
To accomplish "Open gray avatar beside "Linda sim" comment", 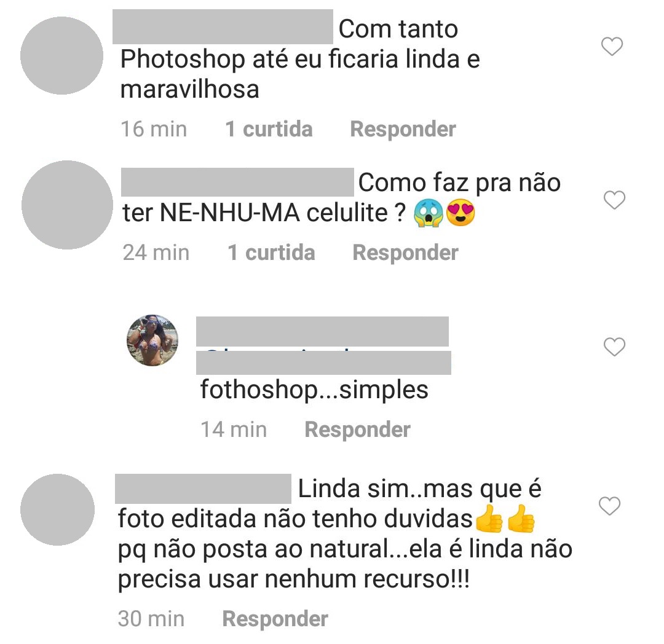I will (x=58, y=509).
